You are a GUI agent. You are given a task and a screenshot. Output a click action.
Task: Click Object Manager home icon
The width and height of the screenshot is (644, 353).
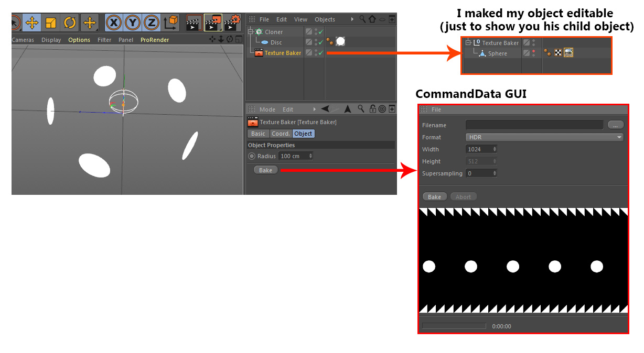pos(372,19)
